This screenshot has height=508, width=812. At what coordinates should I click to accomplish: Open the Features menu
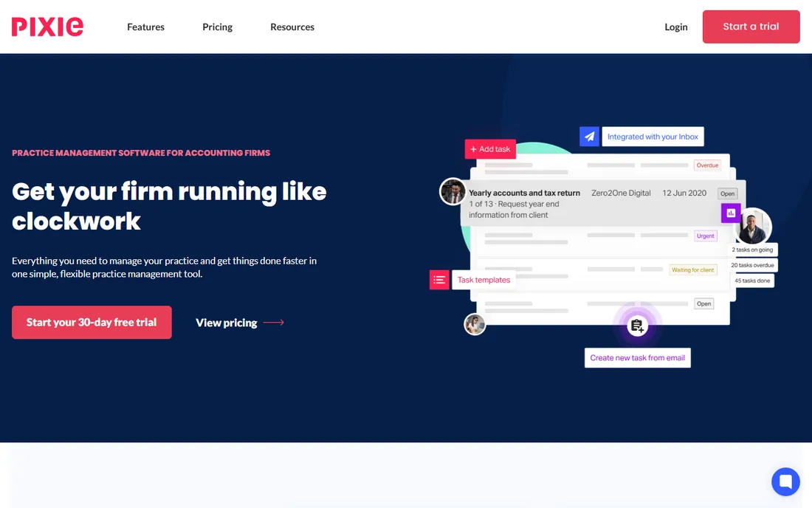(145, 27)
